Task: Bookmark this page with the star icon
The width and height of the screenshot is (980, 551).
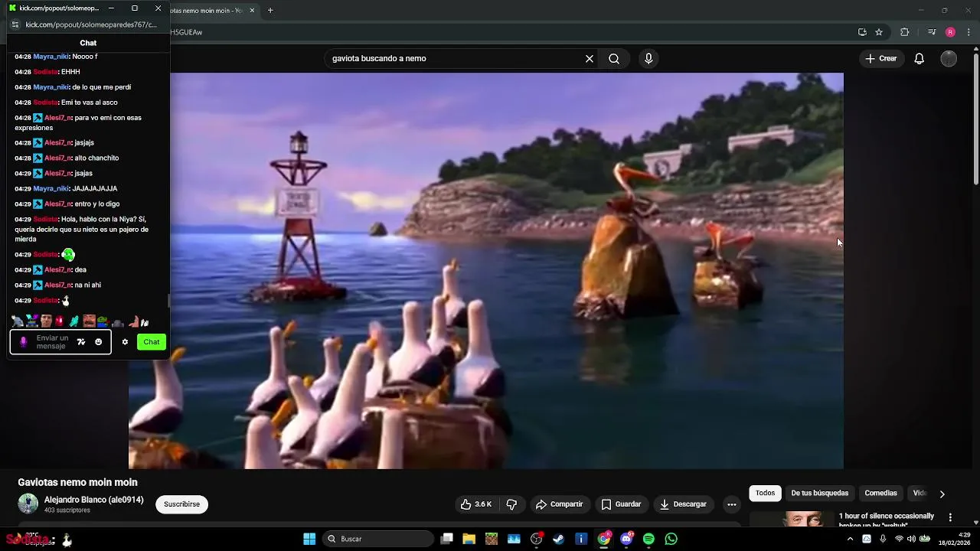Action: coord(879,32)
